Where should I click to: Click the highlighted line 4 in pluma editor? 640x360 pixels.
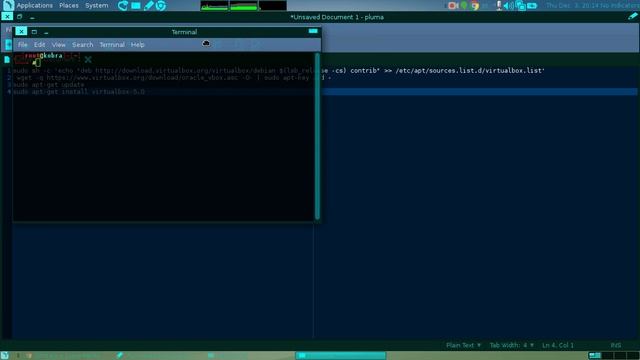coord(480,92)
